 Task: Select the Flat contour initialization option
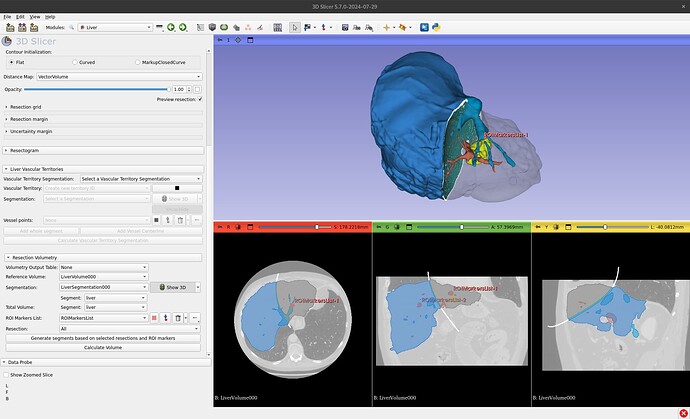tap(11, 62)
